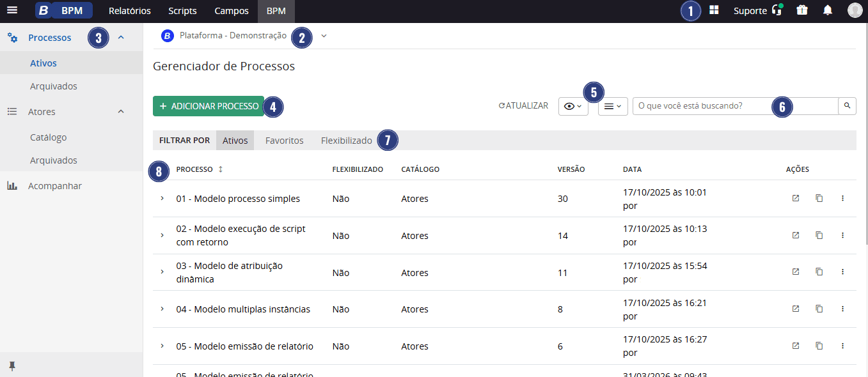The height and width of the screenshot is (377, 868).
Task: Click Gerenciador de Processos heading
Action: click(x=224, y=66)
